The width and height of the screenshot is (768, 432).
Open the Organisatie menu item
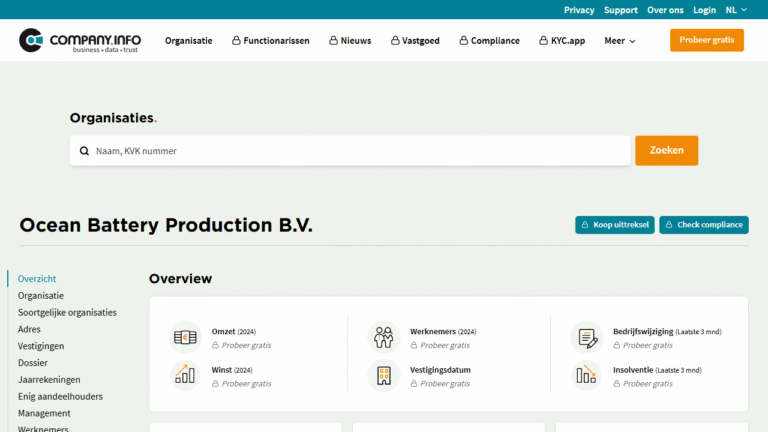click(x=188, y=41)
